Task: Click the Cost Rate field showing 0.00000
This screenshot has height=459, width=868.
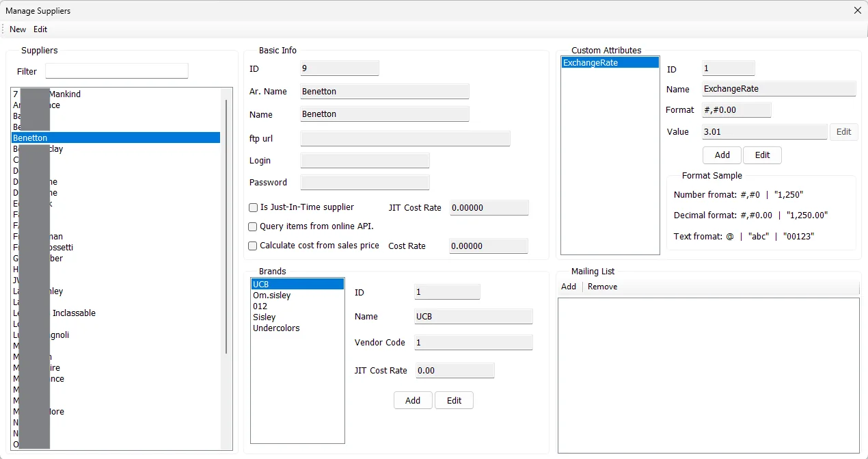Action: click(x=489, y=246)
